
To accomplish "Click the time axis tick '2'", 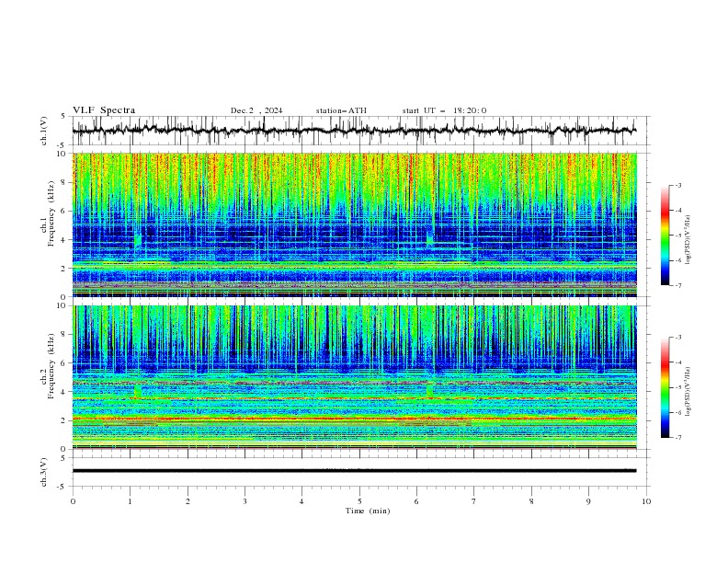I will pyautogui.click(x=188, y=501).
